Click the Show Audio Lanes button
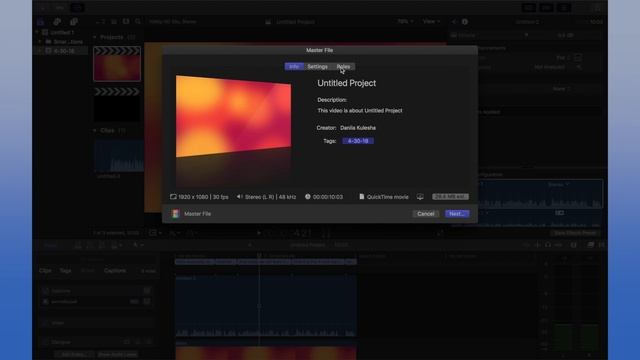 pyautogui.click(x=118, y=354)
